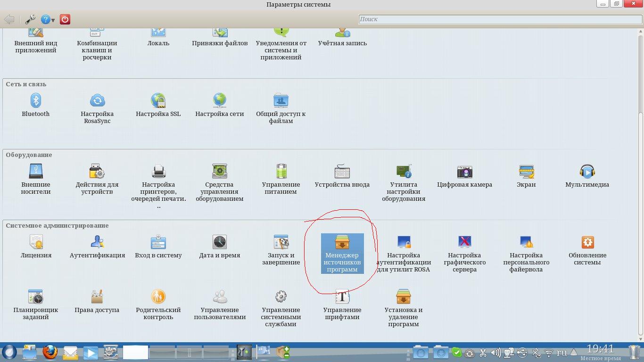Click the ru keyboard layout indicator
Screen dimensions: 644x362
[x=562, y=352]
